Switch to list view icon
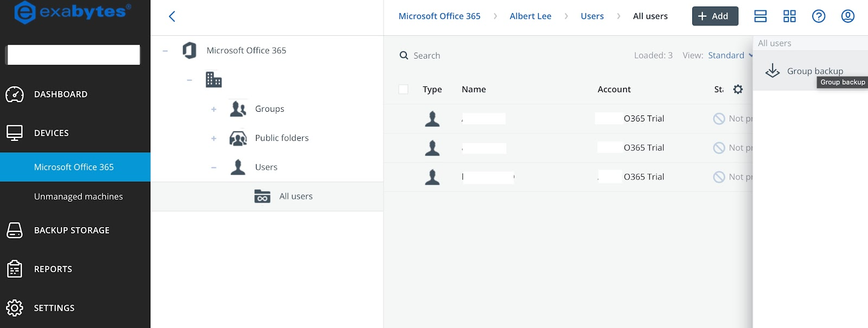 (x=761, y=16)
